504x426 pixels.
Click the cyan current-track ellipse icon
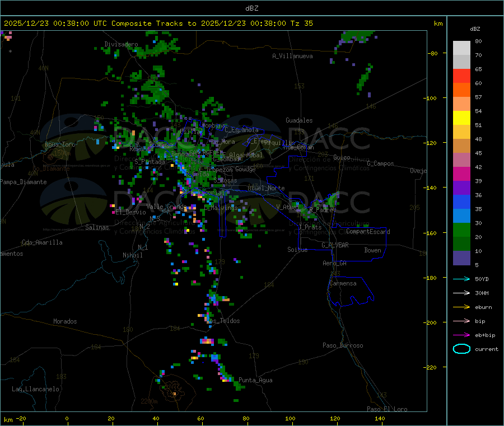(461, 349)
